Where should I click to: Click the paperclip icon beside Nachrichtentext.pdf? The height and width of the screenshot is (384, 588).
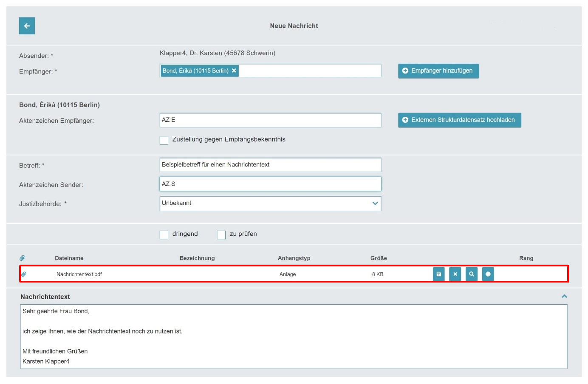(x=24, y=274)
